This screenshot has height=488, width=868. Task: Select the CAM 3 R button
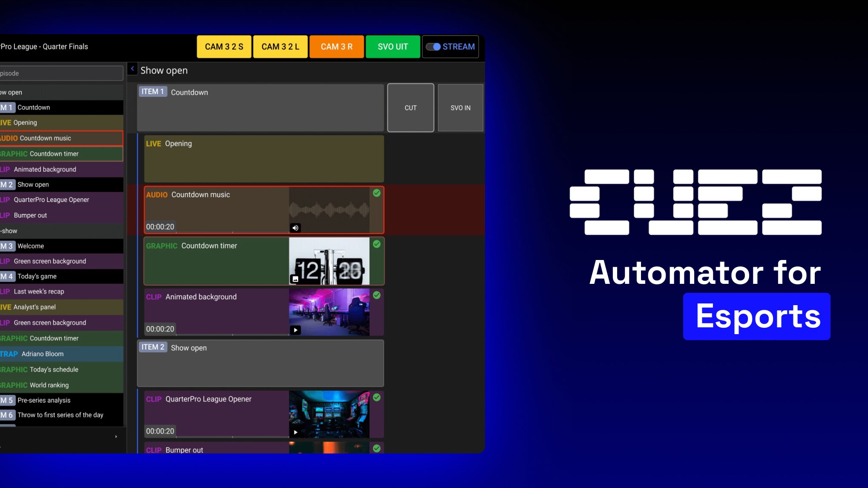click(336, 47)
